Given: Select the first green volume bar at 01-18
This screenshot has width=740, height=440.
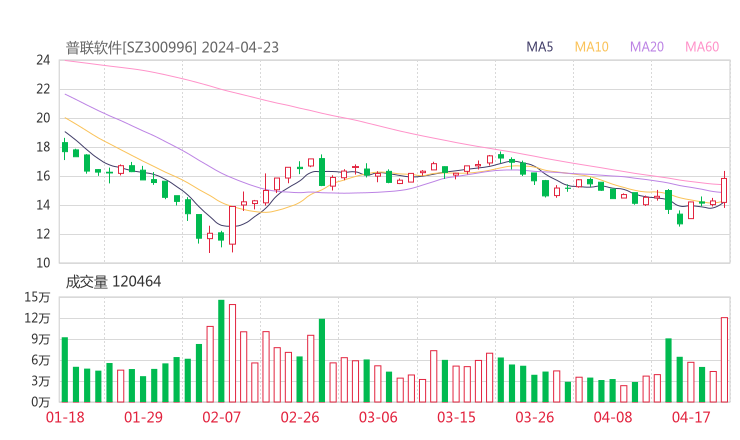Looking at the screenshot, I should pyautogui.click(x=65, y=370).
